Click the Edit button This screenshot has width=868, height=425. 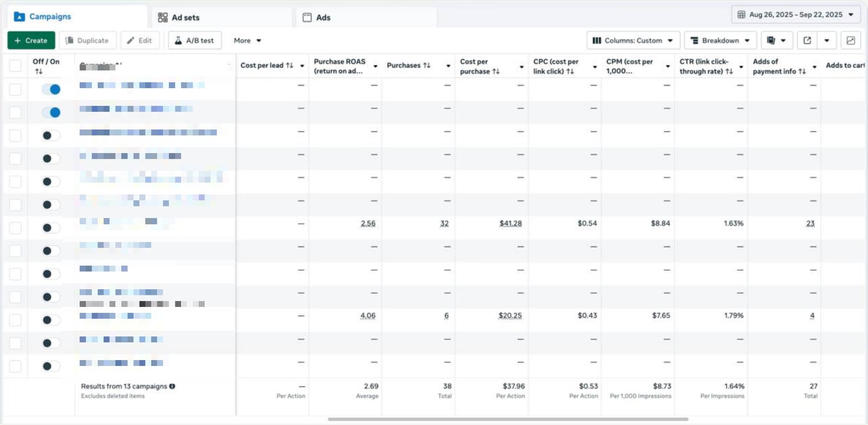tap(140, 41)
